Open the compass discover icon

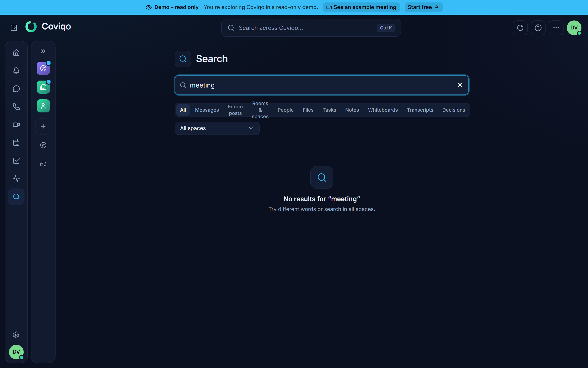pos(43,145)
